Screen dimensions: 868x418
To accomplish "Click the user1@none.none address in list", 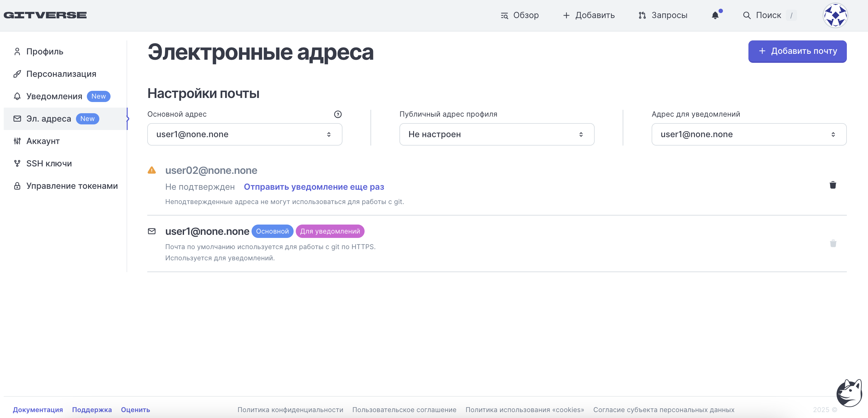I will [207, 231].
